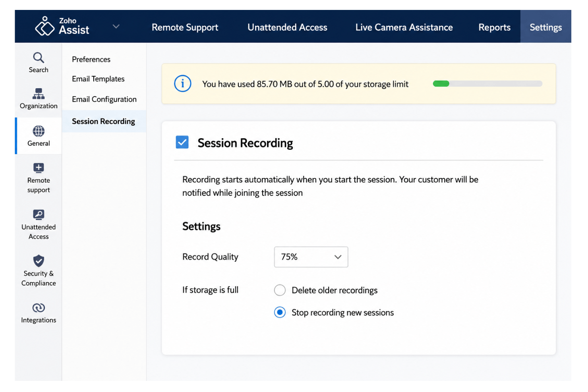The image size is (588, 392).
Task: Click the Record Quality label
Action: (x=210, y=257)
